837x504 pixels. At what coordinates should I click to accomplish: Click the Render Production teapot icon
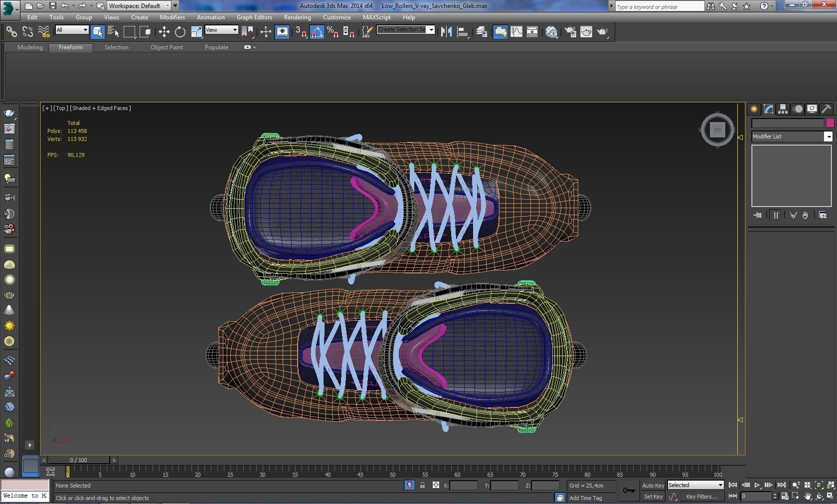tap(603, 32)
